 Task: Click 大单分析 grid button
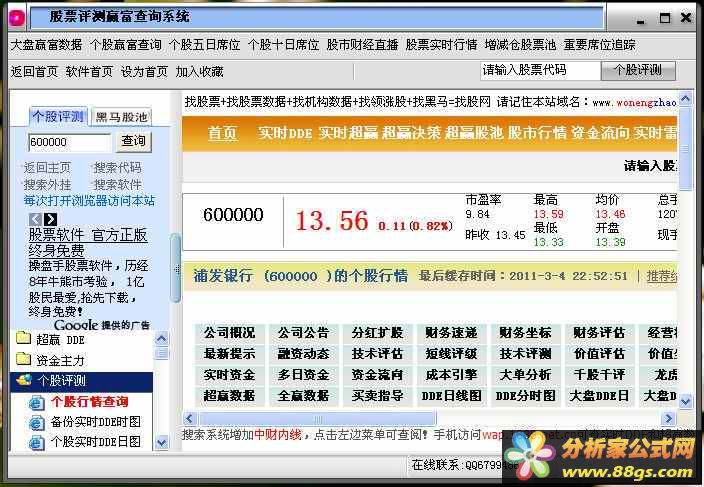click(526, 375)
